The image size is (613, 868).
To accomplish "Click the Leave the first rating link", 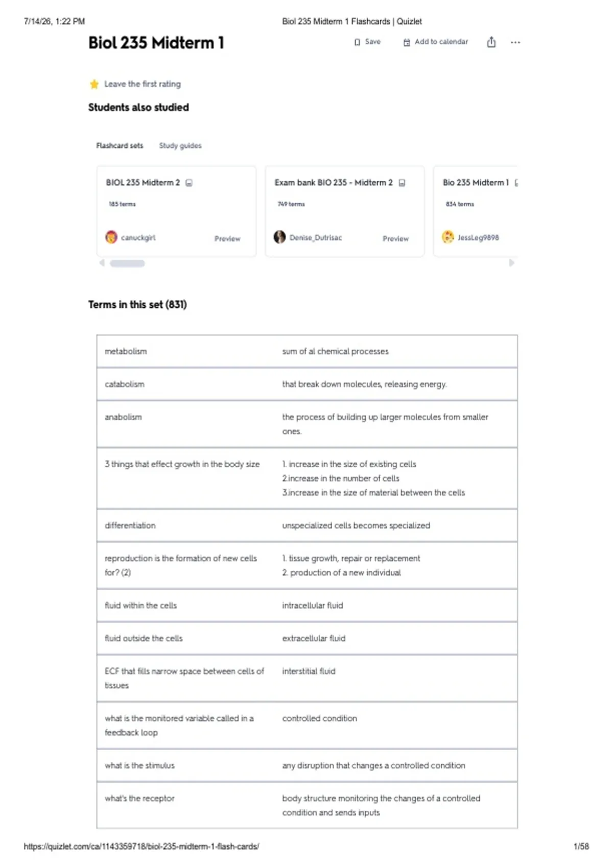I will pos(143,84).
